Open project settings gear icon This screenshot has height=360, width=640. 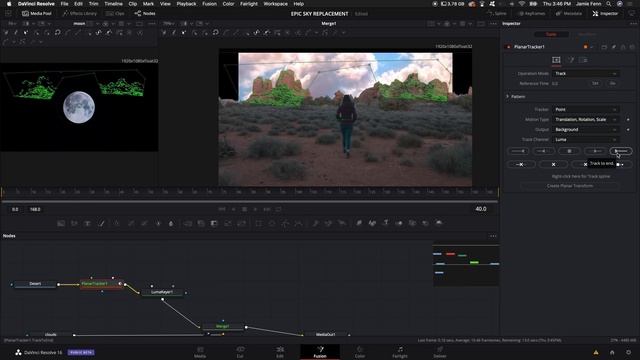coord(629,352)
